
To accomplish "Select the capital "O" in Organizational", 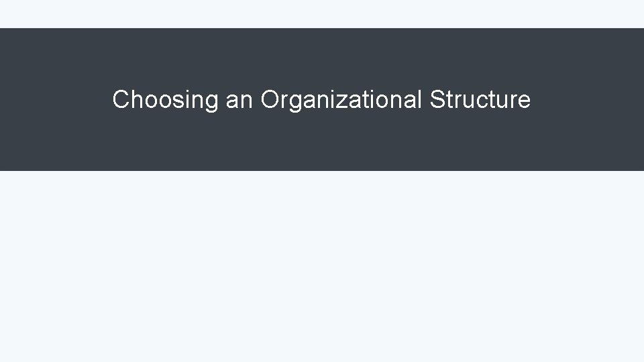I will 270,99.
